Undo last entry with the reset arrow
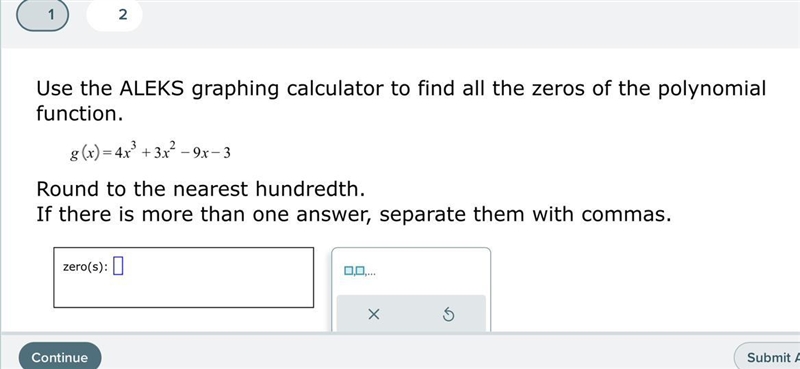This screenshot has height=369, width=800. pyautogui.click(x=448, y=315)
